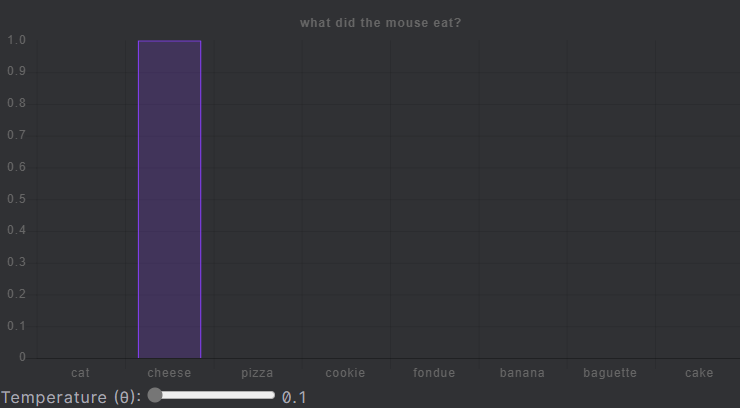Screen dimensions: 740x408
Task: Click the 'Temperature (θ):' label
Action: click(x=71, y=397)
